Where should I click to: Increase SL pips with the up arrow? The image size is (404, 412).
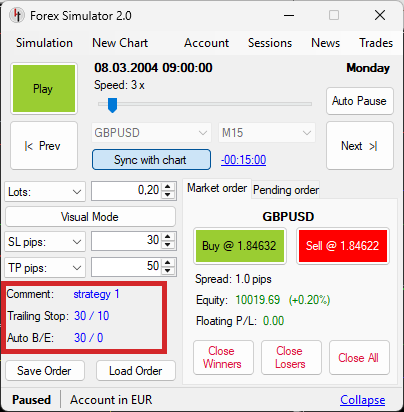pyautogui.click(x=168, y=237)
